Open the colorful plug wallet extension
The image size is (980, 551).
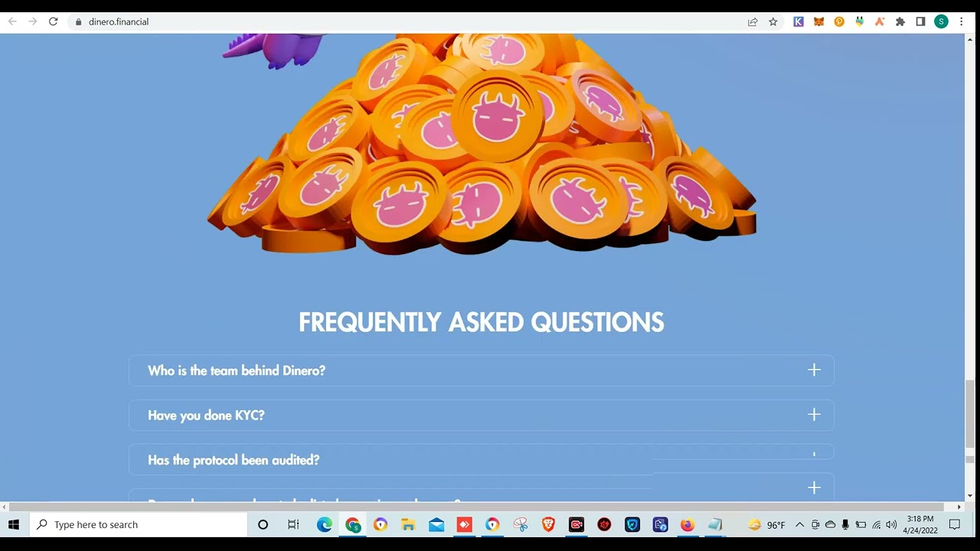click(860, 21)
